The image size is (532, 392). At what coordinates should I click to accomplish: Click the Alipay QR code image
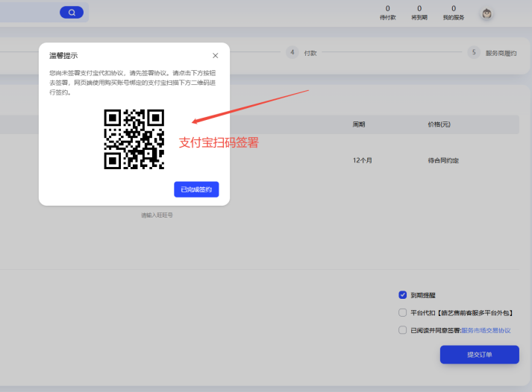[134, 139]
